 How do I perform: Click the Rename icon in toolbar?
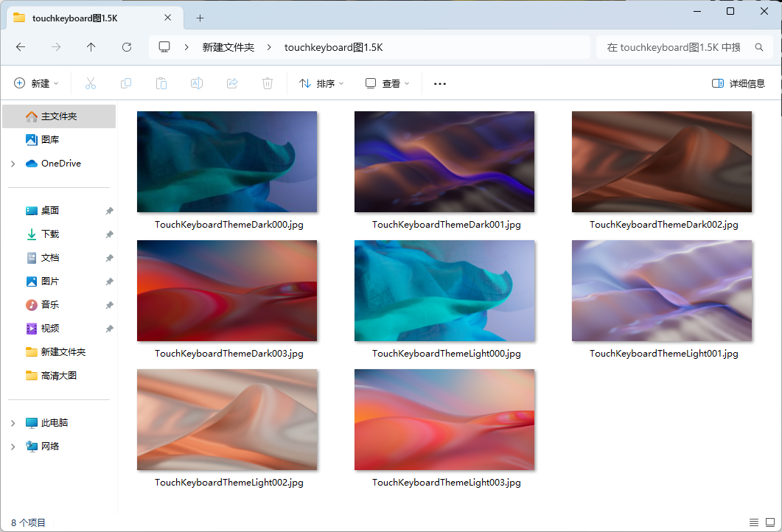197,83
